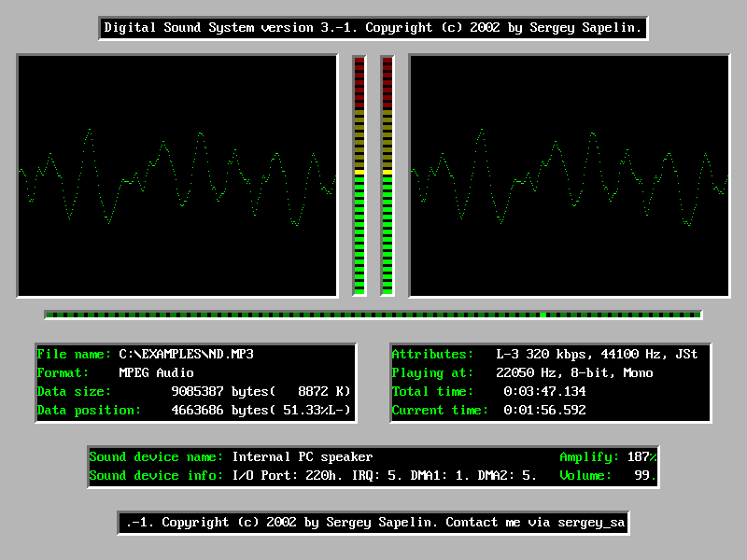The height and width of the screenshot is (560, 747).
Task: Click the total time value 0:03:47.134
Action: 545,391
